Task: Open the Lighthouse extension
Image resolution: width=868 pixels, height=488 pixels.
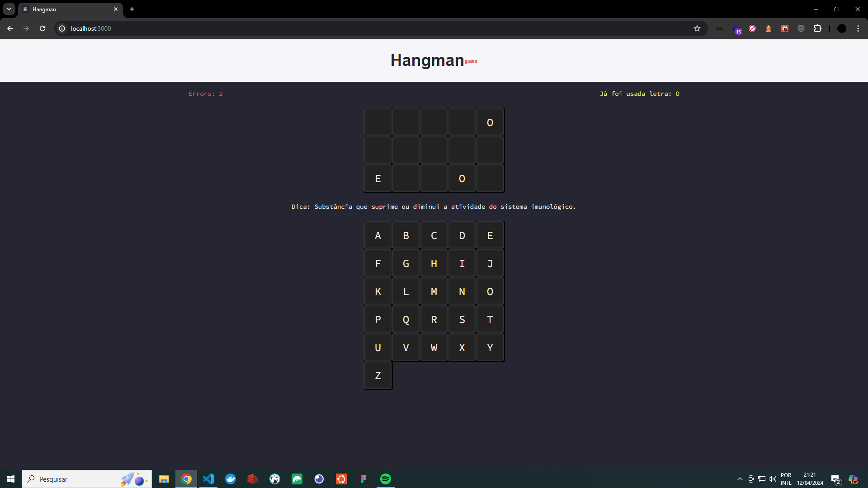Action: pyautogui.click(x=768, y=28)
